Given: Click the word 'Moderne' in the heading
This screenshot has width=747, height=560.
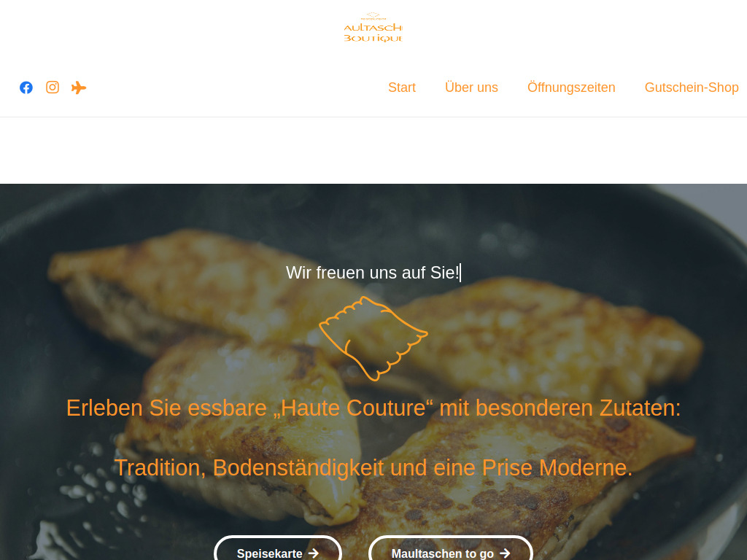Looking at the screenshot, I should [586, 467].
